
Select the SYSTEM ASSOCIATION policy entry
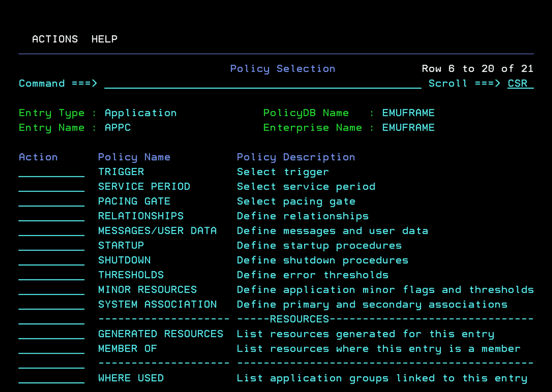point(157,305)
